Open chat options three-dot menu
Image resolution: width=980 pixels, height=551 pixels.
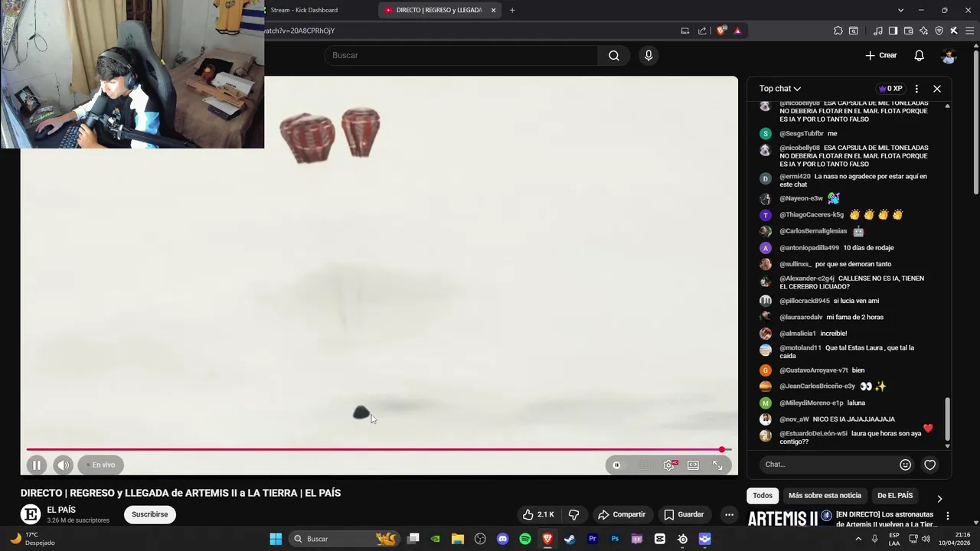coord(916,89)
